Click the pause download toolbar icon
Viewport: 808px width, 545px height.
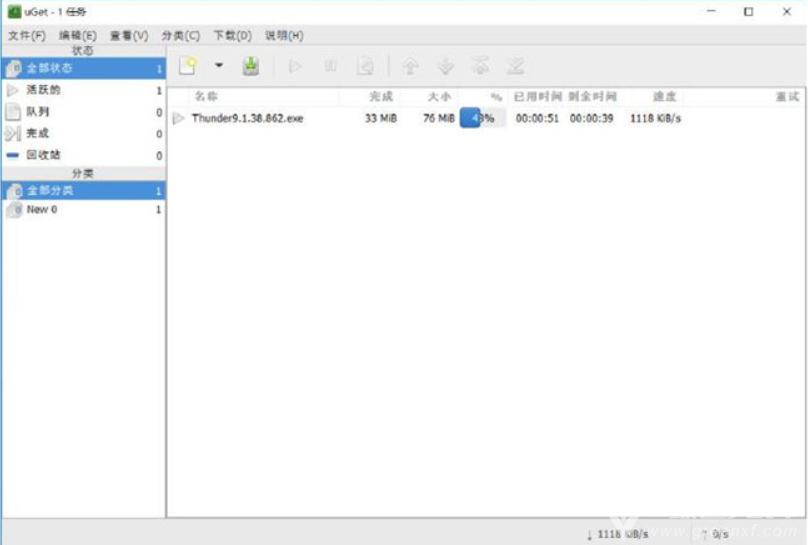tap(331, 66)
